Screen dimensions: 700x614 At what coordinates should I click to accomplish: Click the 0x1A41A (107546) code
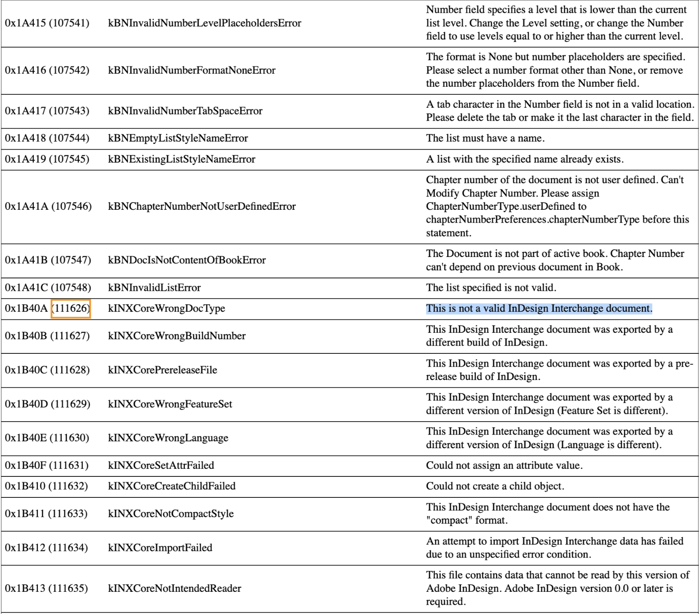pos(48,207)
